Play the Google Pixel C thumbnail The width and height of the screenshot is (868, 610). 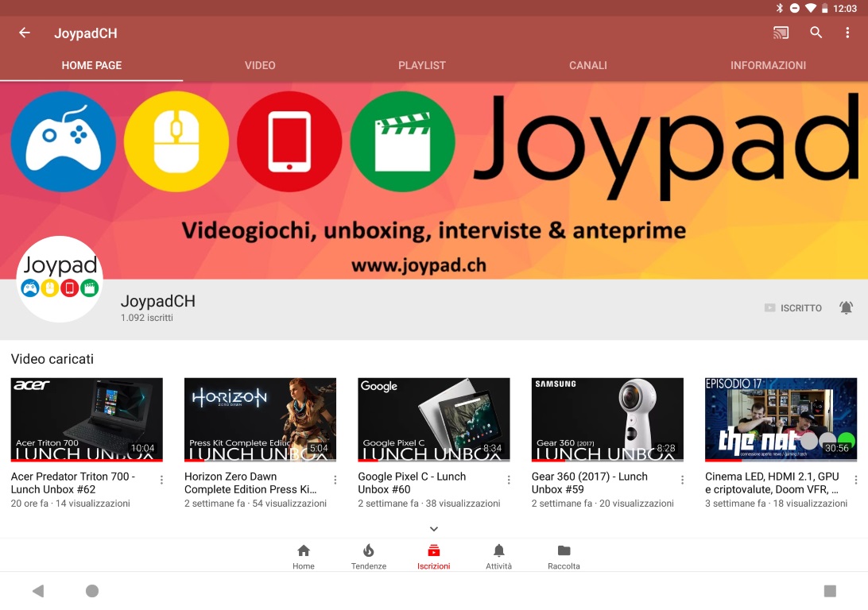pos(434,419)
